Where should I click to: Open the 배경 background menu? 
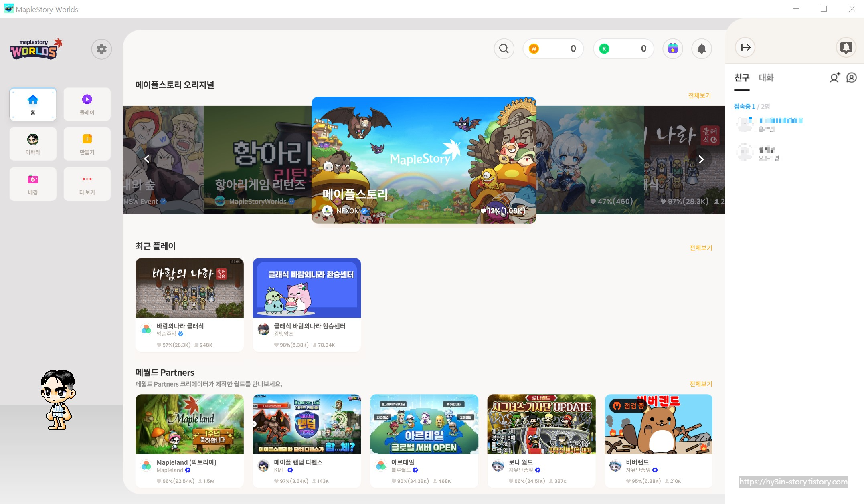click(33, 184)
